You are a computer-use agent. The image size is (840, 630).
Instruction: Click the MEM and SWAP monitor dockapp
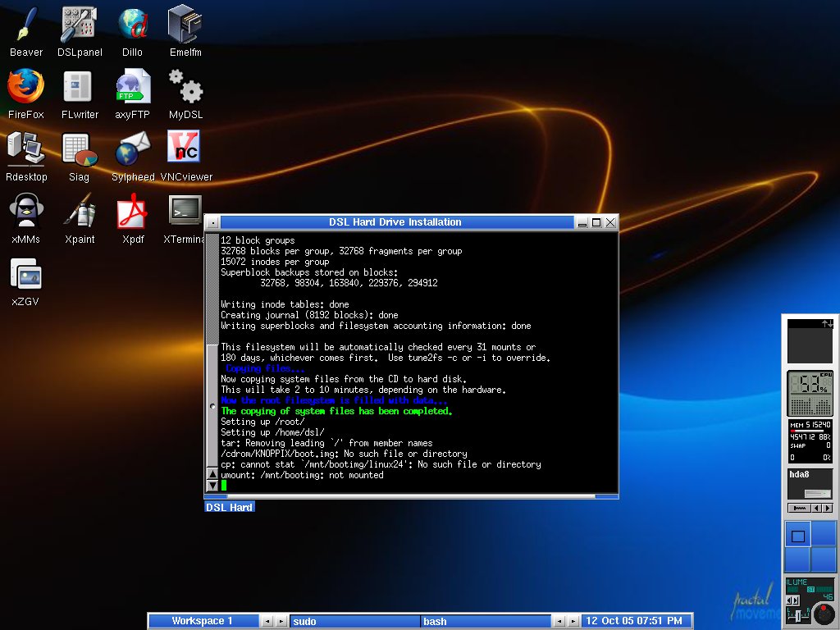(x=810, y=441)
